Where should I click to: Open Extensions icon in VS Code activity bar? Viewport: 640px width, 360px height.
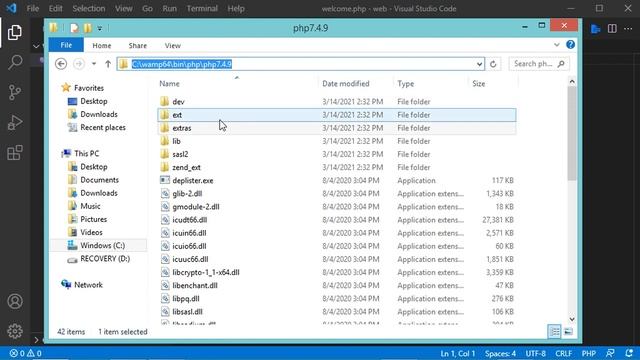(15, 153)
